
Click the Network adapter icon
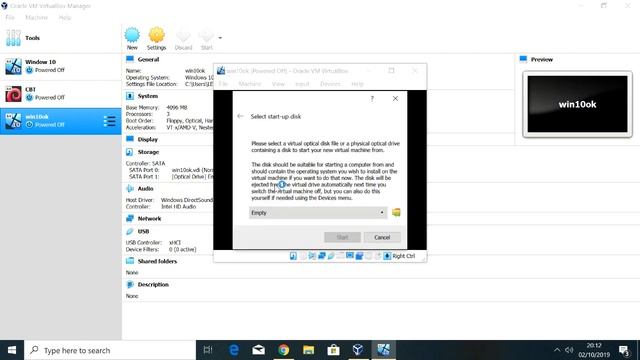pos(130,218)
